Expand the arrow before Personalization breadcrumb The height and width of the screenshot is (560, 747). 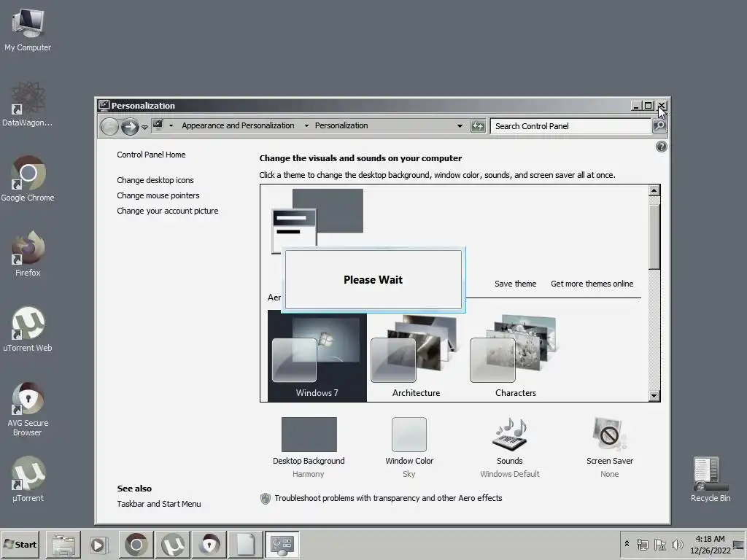(306, 125)
